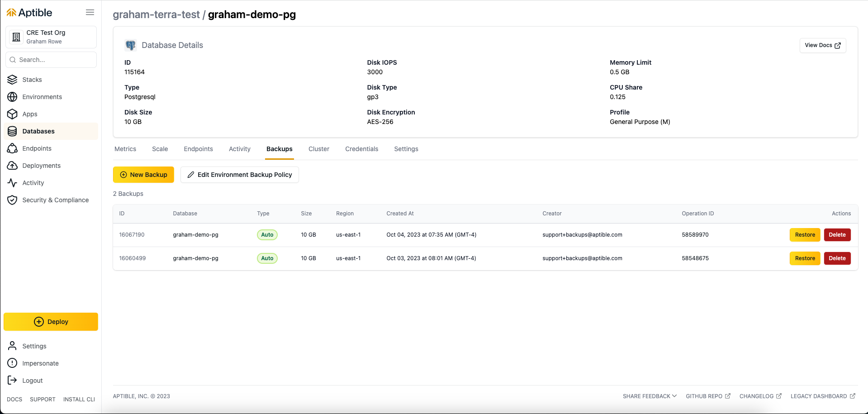Click the Settings user icon in sidebar

(x=12, y=346)
